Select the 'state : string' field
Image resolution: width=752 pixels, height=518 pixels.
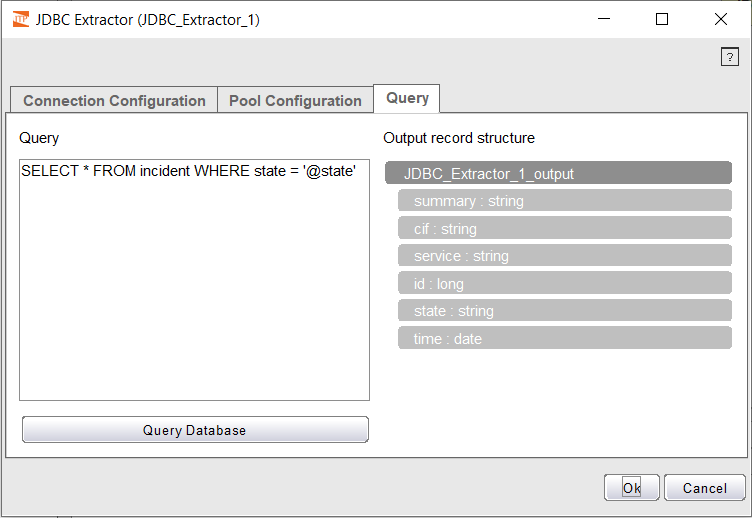(565, 311)
